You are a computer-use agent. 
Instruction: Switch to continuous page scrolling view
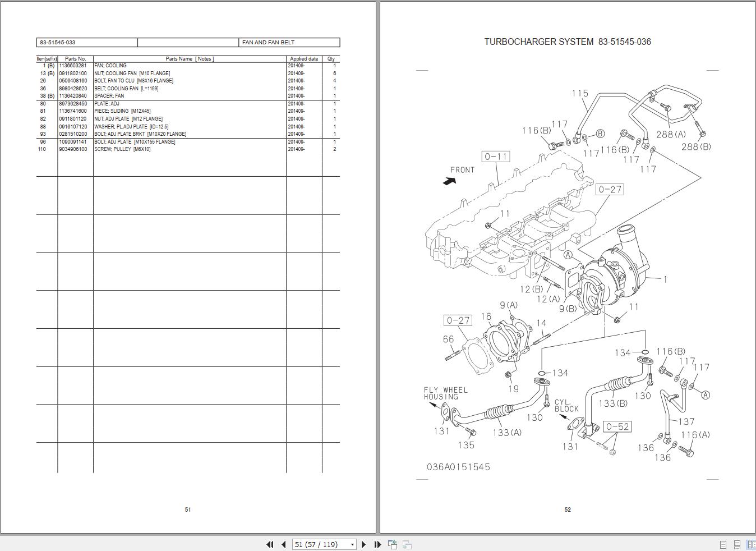pyautogui.click(x=737, y=545)
